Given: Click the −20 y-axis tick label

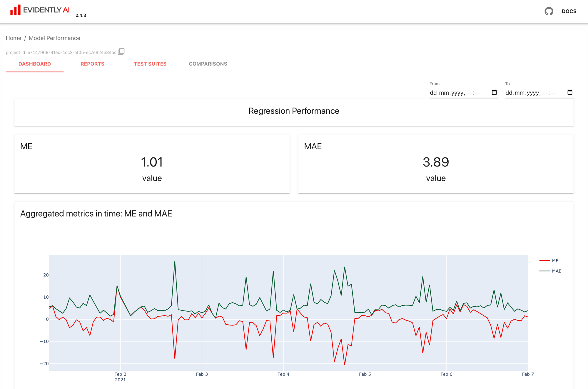Looking at the screenshot, I should coord(44,363).
